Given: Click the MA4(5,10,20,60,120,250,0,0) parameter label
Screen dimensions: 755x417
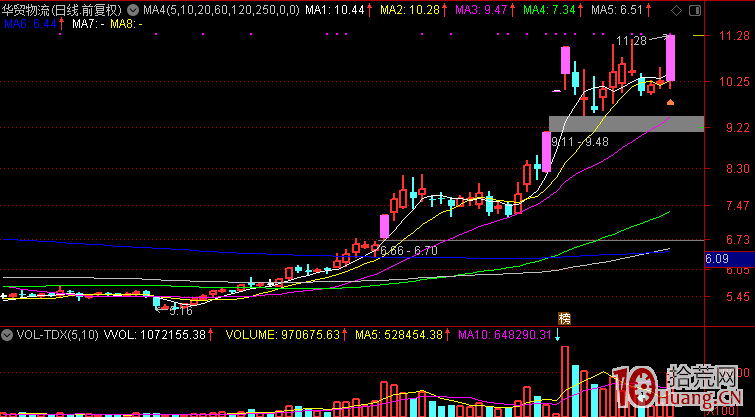Looking at the screenshot, I should [221, 10].
